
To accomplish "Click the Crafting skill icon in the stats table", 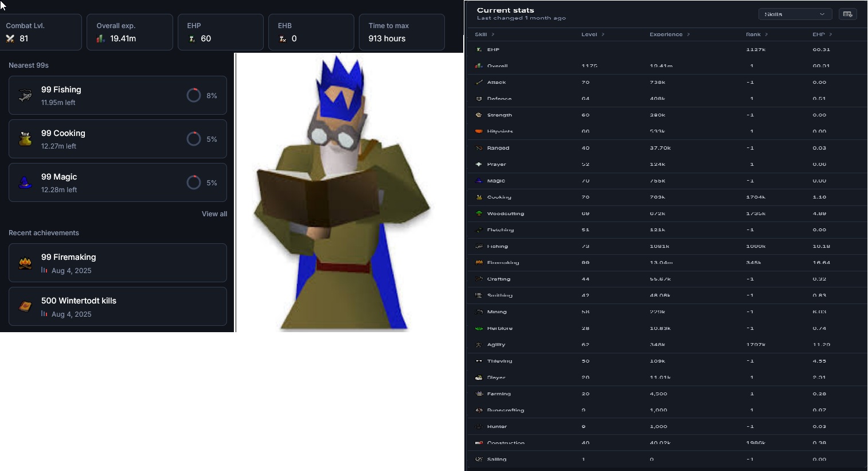I will (479, 279).
